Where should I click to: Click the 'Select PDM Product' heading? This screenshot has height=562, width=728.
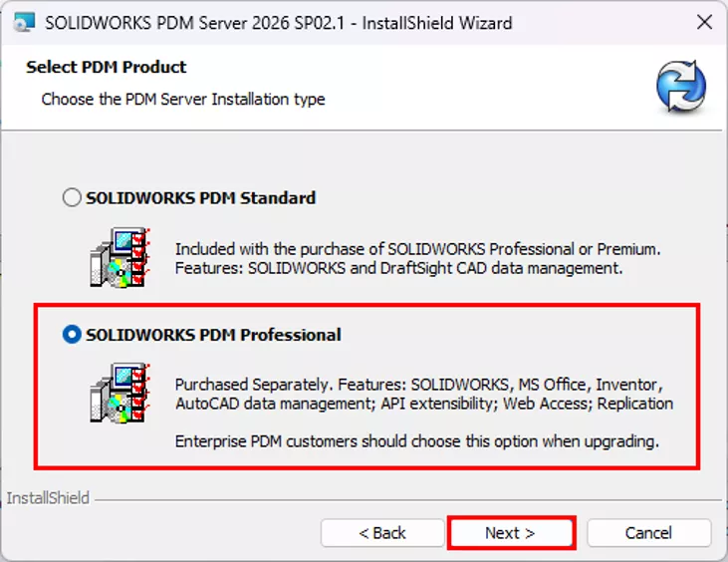(x=107, y=67)
